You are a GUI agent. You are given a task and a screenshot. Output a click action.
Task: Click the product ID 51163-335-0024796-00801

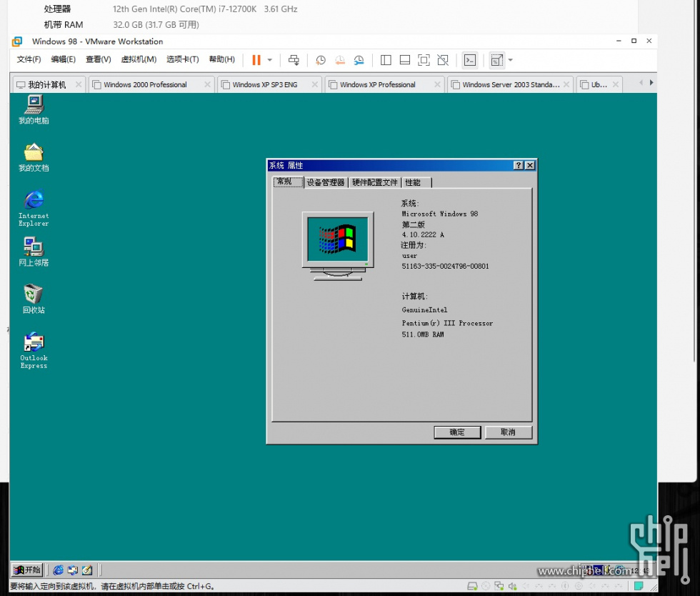[445, 267]
